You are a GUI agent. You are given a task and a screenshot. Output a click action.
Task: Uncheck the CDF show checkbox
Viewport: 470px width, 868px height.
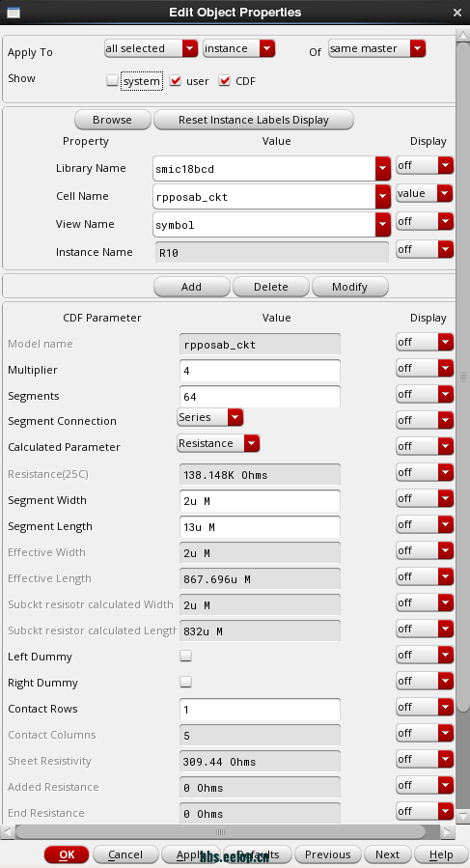[224, 81]
